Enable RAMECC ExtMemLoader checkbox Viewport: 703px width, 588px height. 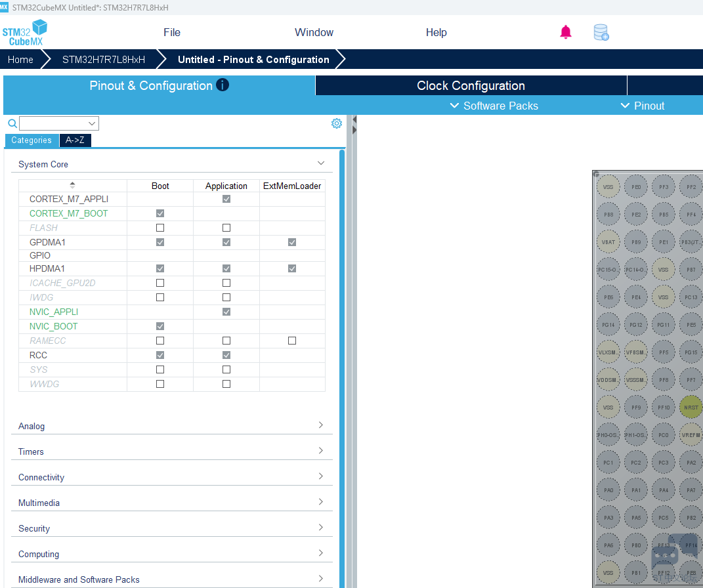292,341
